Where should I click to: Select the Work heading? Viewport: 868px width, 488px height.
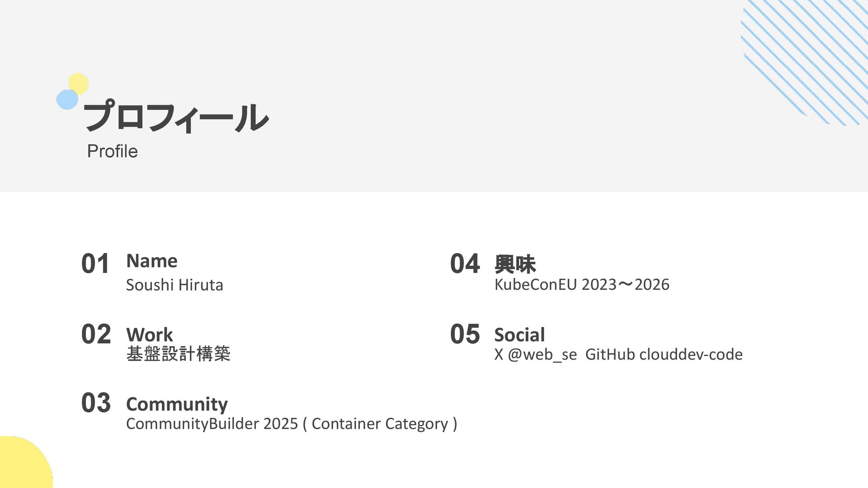click(149, 335)
